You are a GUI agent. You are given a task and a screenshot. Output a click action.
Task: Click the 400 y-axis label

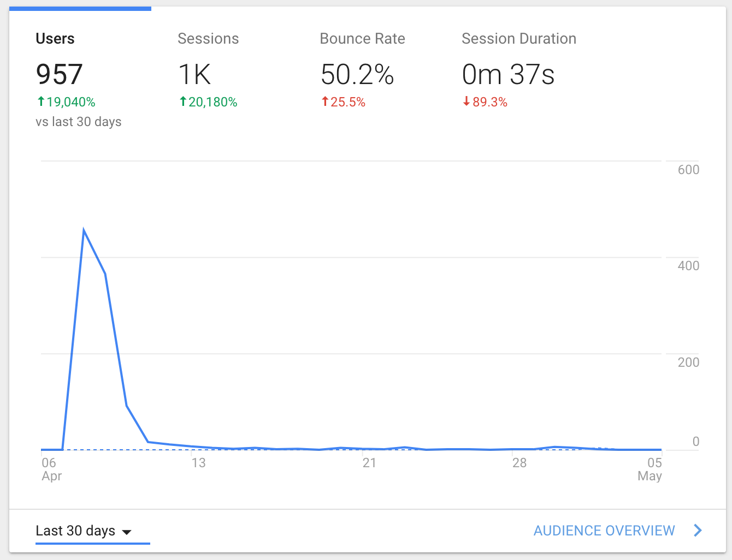688,266
